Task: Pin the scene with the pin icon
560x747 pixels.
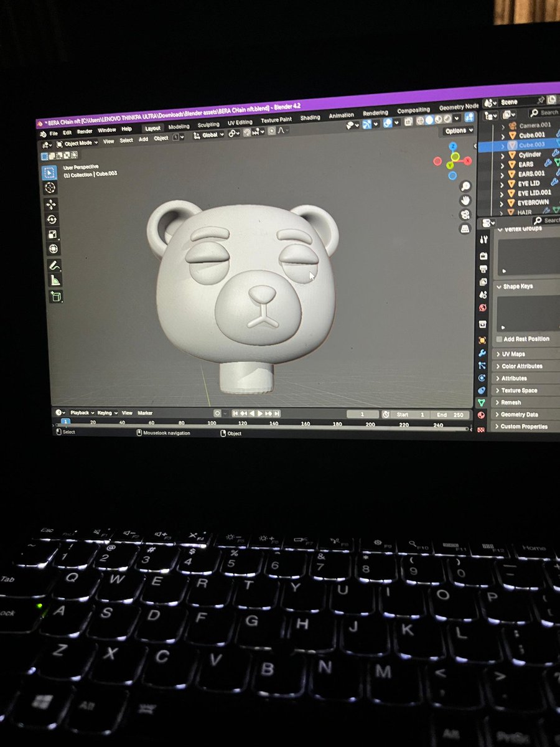Action: pos(540,101)
